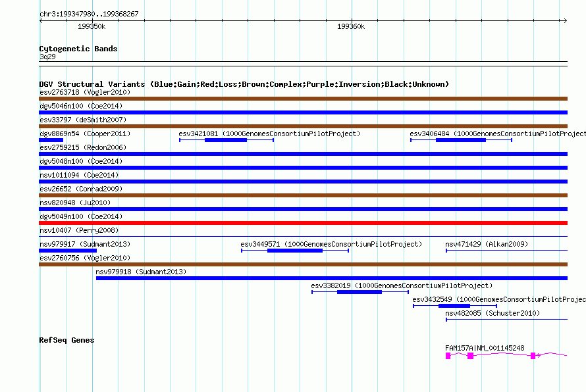The width and height of the screenshot is (586, 392).
Task: Click the 199350k ruler mark
Action: point(92,26)
